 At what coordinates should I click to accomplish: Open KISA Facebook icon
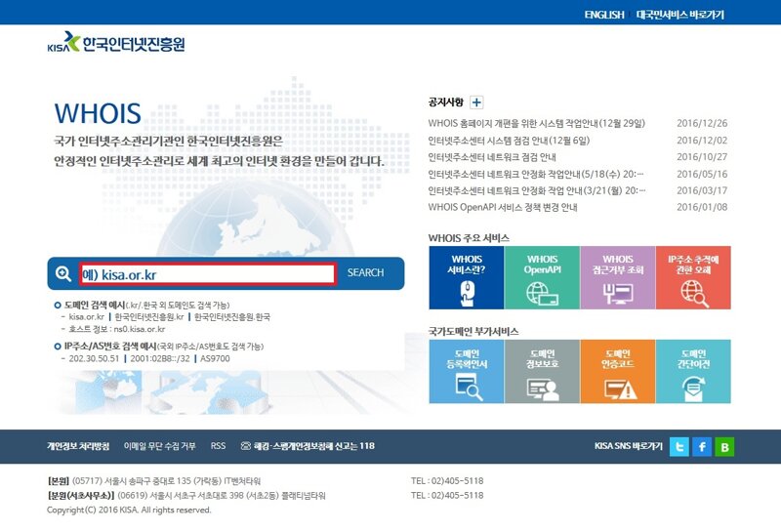[x=702, y=447]
